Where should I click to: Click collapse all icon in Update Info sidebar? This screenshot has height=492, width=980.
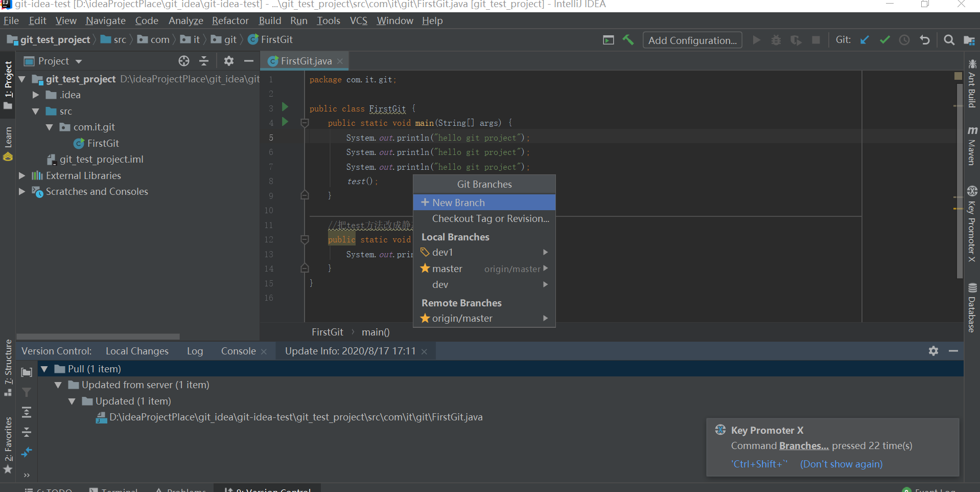(x=27, y=432)
